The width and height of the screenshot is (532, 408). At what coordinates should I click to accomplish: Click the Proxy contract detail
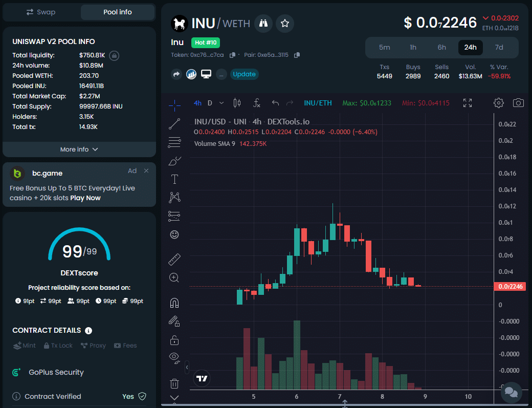[93, 346]
